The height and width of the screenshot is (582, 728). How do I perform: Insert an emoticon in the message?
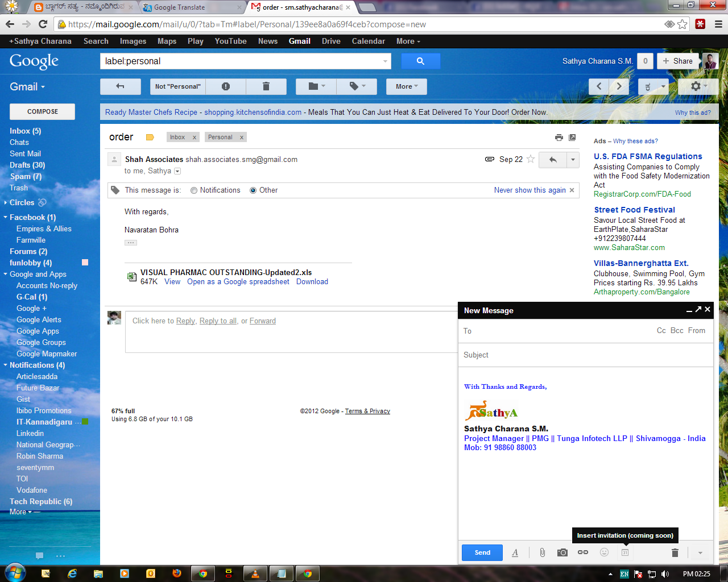coord(604,552)
